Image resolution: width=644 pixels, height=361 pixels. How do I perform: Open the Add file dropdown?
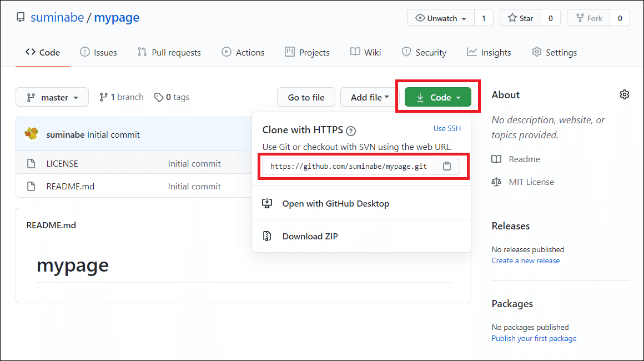click(x=370, y=97)
